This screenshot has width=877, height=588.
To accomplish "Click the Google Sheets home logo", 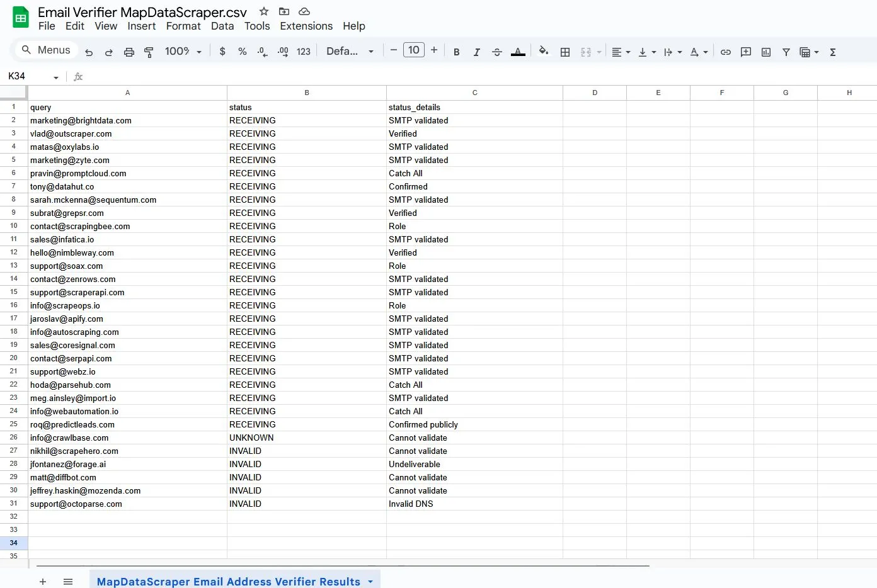I will click(21, 18).
